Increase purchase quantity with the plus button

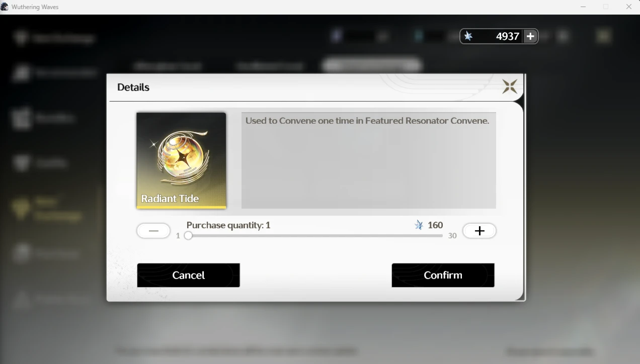(x=479, y=231)
